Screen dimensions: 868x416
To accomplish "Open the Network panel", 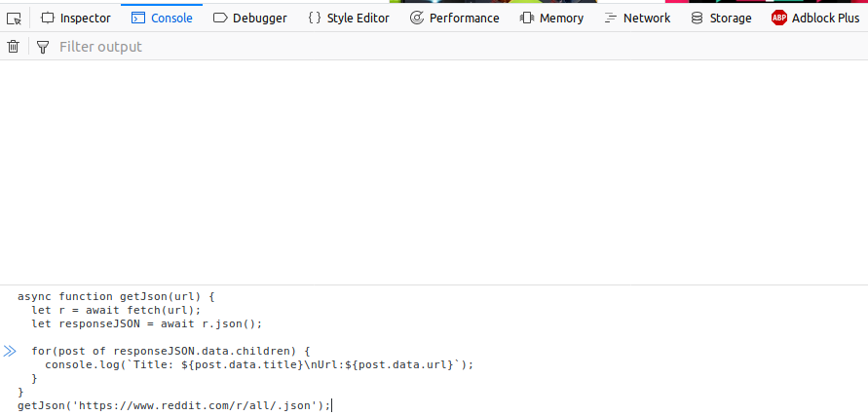I will [637, 19].
